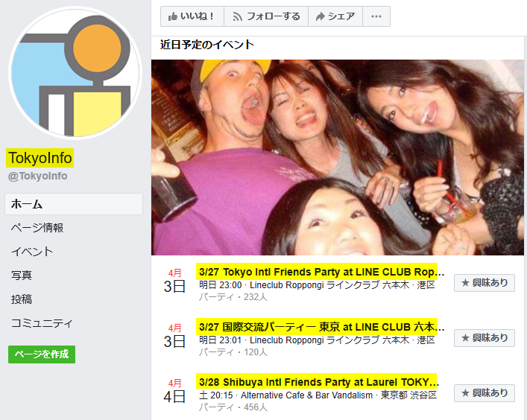The height and width of the screenshot is (420, 527).
Task: Click the TokyoInfo page name
Action: pyautogui.click(x=40, y=158)
